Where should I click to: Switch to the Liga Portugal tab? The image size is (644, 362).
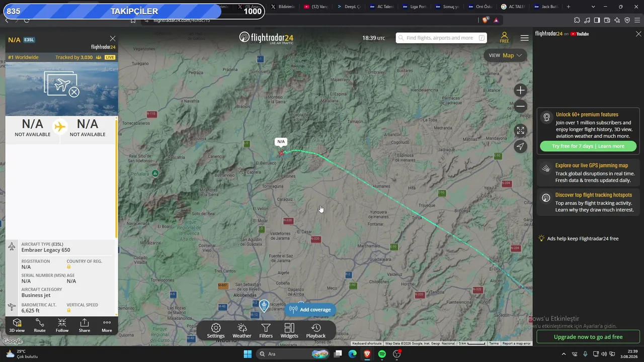coord(414,7)
